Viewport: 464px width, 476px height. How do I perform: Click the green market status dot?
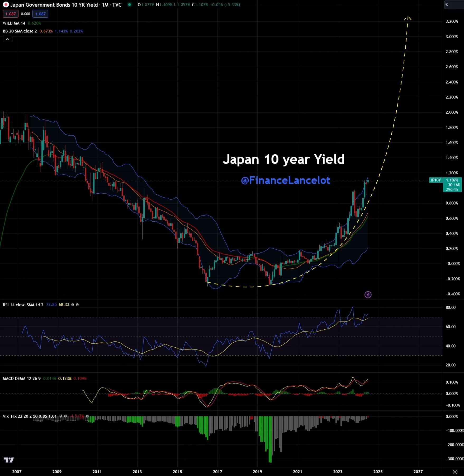coord(129,4)
